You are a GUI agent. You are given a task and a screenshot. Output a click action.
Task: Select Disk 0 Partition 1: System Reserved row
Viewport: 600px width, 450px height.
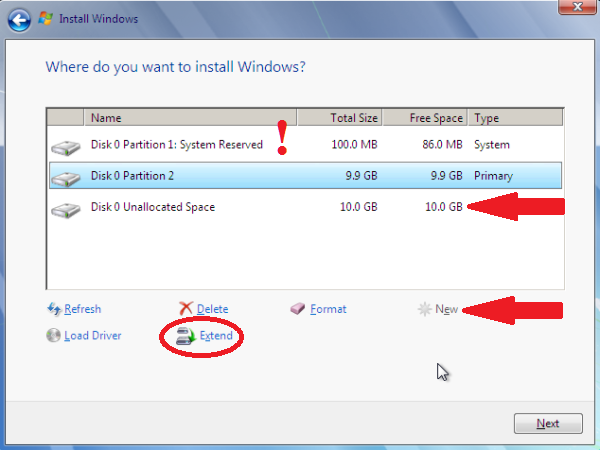tap(305, 145)
